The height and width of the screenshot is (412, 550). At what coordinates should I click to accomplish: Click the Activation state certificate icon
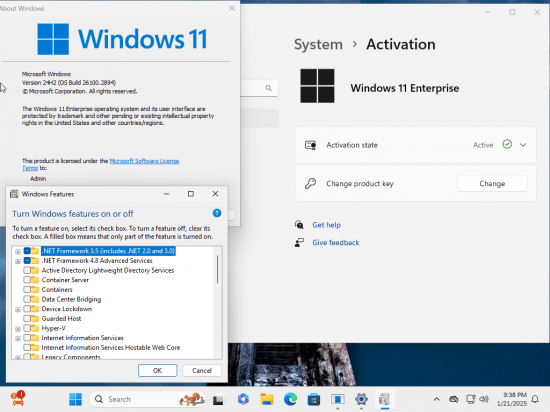tap(310, 145)
